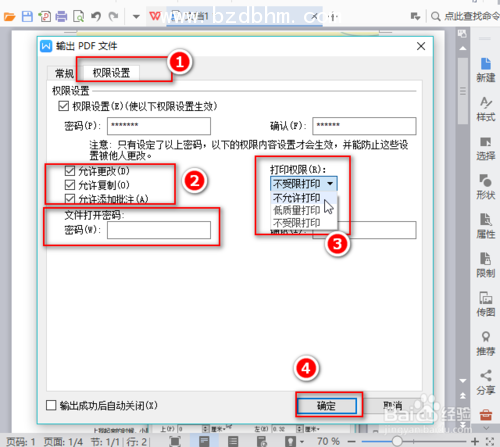500x447 pixels.
Task: Uncheck 允许更改(D) checkbox
Action: pos(70,171)
